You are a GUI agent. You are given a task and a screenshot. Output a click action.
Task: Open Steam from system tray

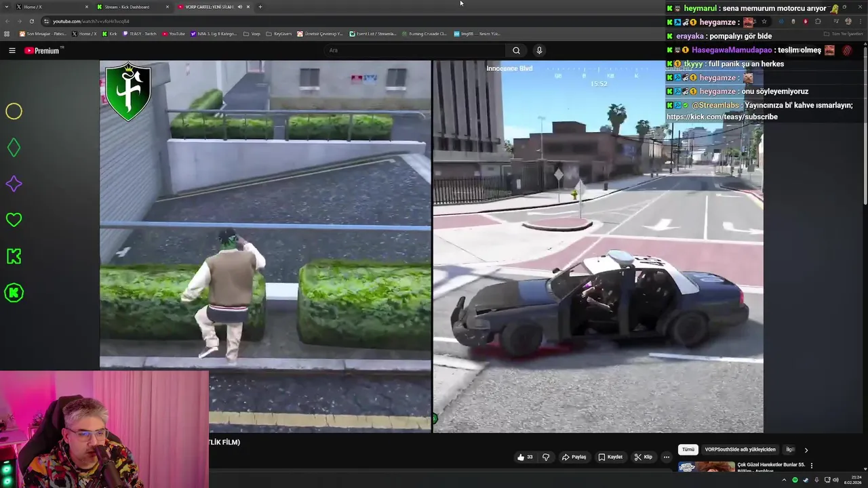tap(806, 480)
